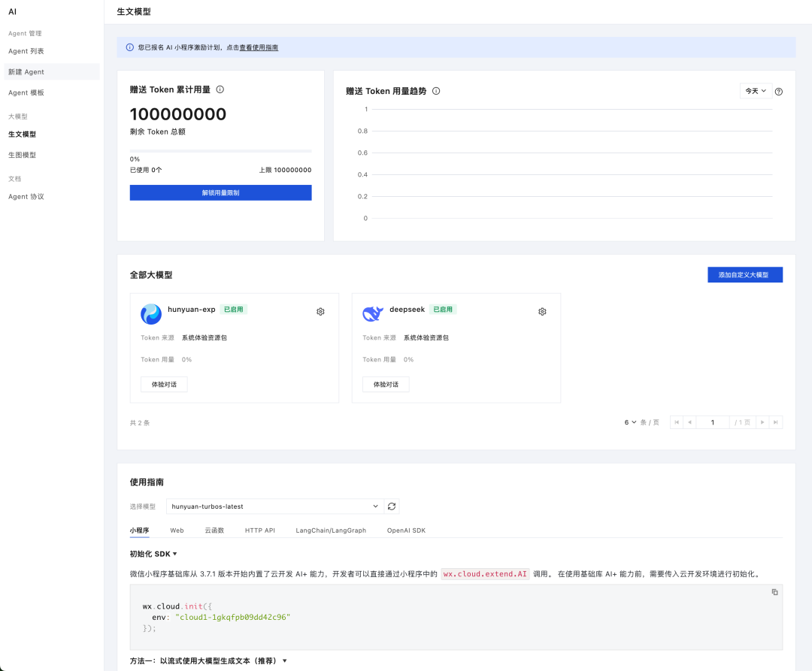Click the 共 2 条 total count text
The image size is (812, 671).
(140, 423)
